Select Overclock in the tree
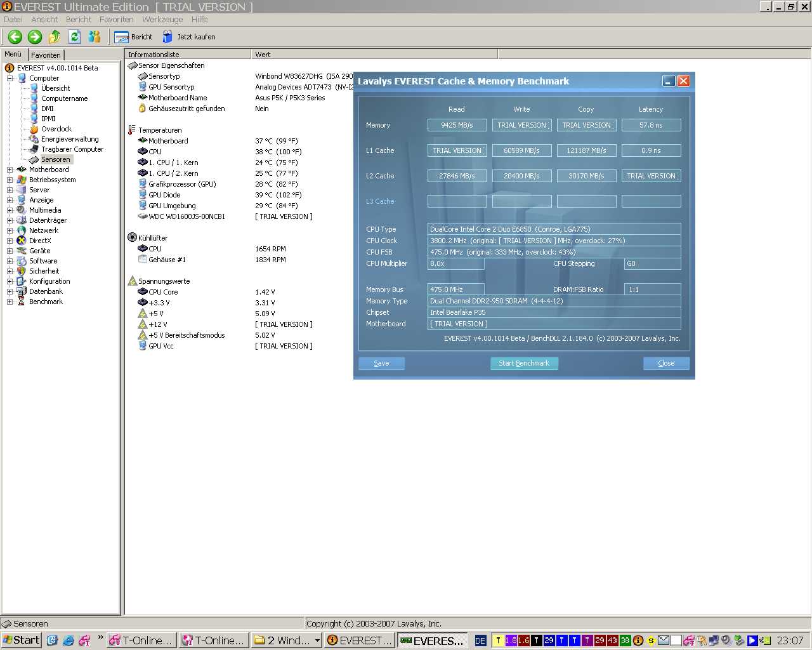 (x=56, y=129)
